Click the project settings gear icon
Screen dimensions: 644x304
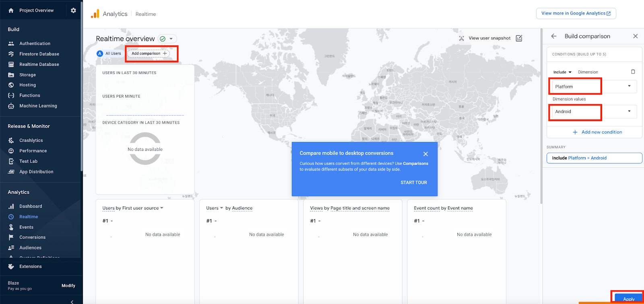tap(73, 10)
